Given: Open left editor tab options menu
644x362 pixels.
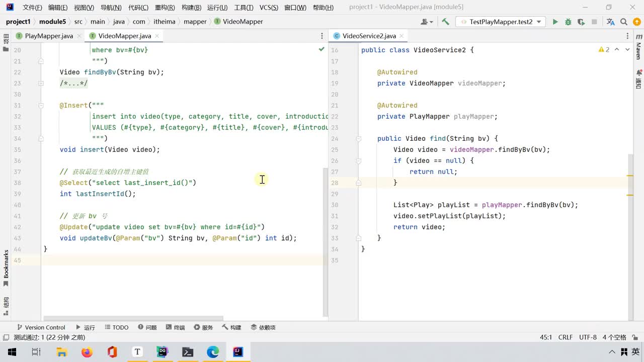Looking at the screenshot, I should [322, 36].
